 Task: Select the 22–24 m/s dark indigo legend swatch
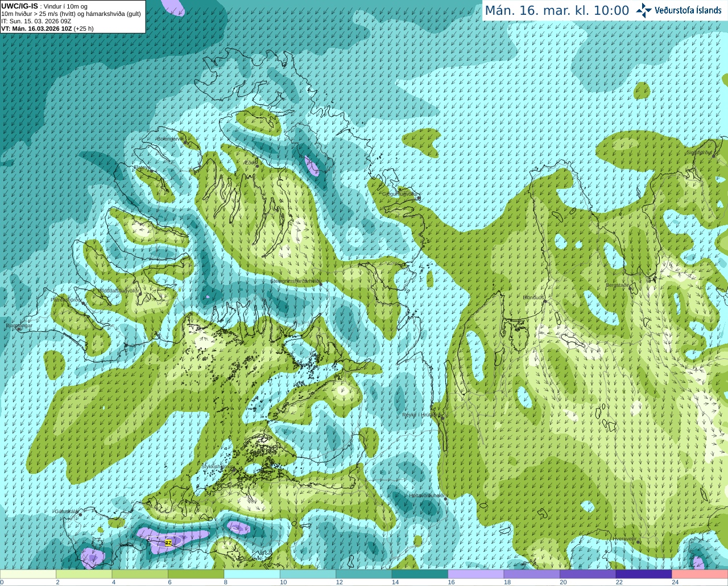(x=644, y=574)
